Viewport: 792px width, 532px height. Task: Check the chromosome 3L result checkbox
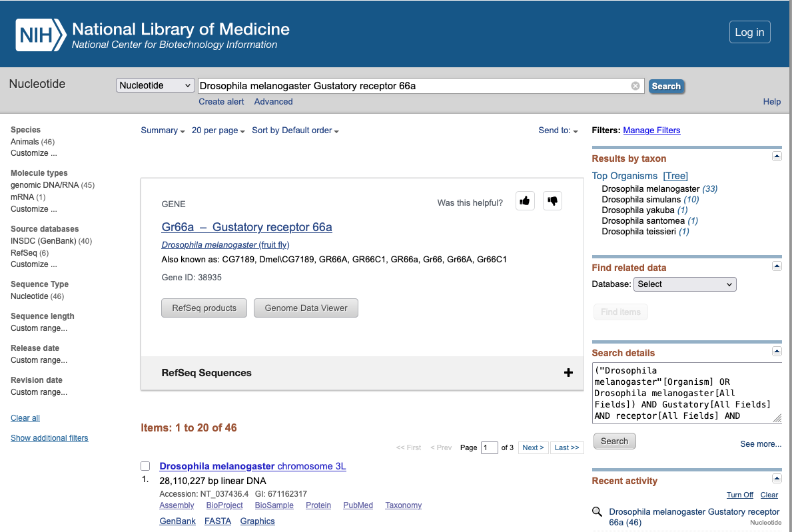[145, 466]
